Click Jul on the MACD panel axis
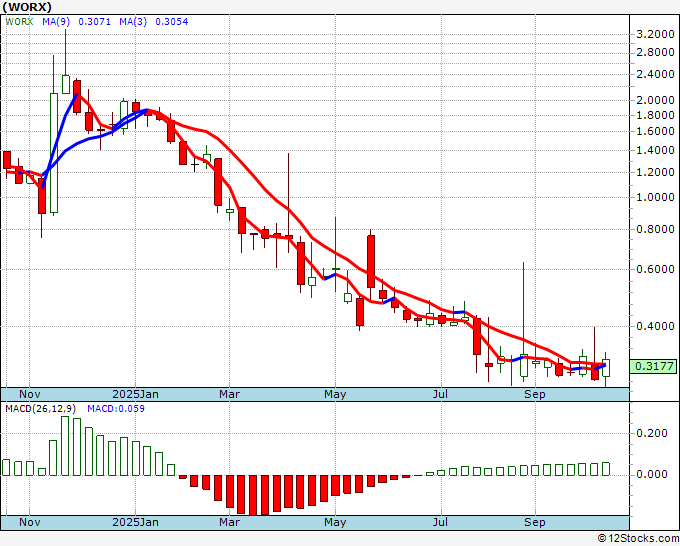This screenshot has width=680, height=546. (x=441, y=522)
